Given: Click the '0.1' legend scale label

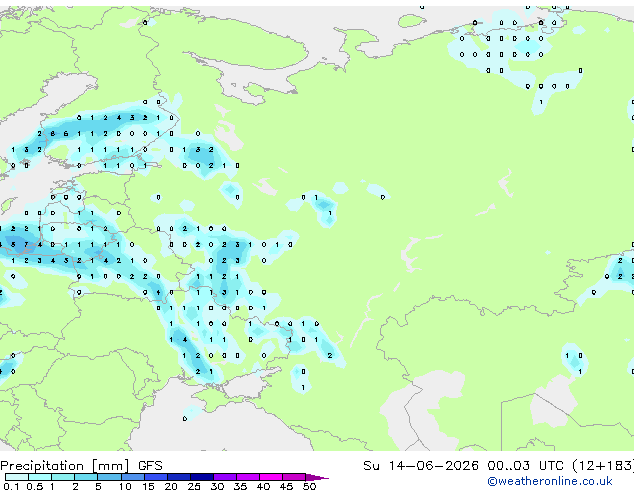Looking at the screenshot, I should (11, 486).
